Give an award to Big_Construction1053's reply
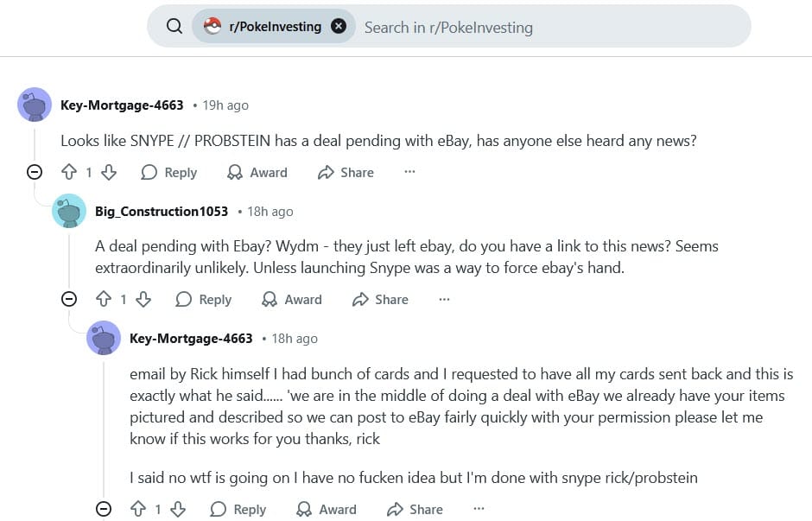This screenshot has height=521, width=812. point(291,299)
